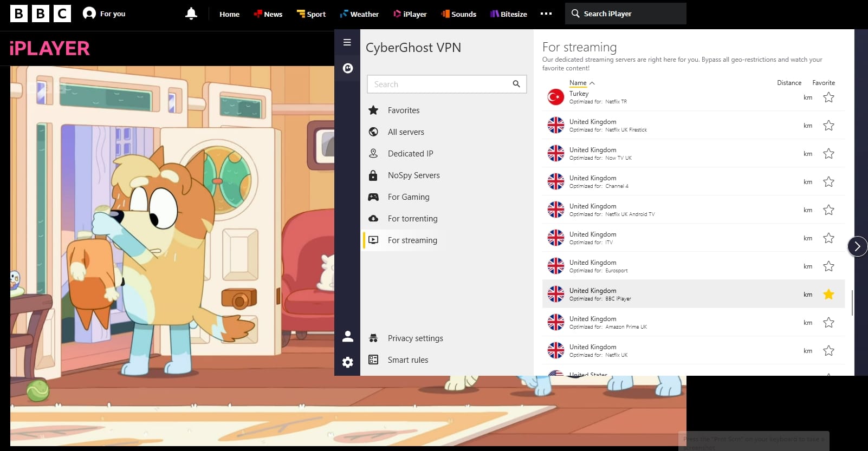The height and width of the screenshot is (451, 868).
Task: Click the CyberGhost ghost logo icon
Action: [x=348, y=68]
